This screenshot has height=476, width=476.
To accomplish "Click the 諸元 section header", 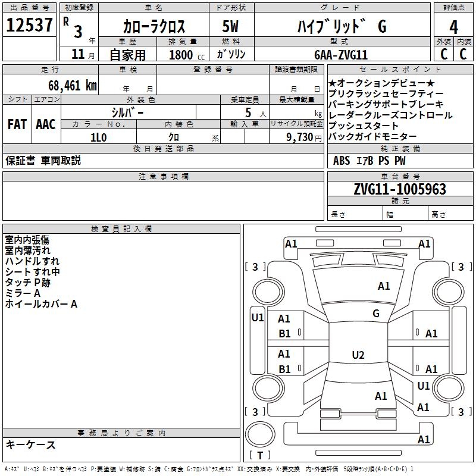I will coord(400,201).
